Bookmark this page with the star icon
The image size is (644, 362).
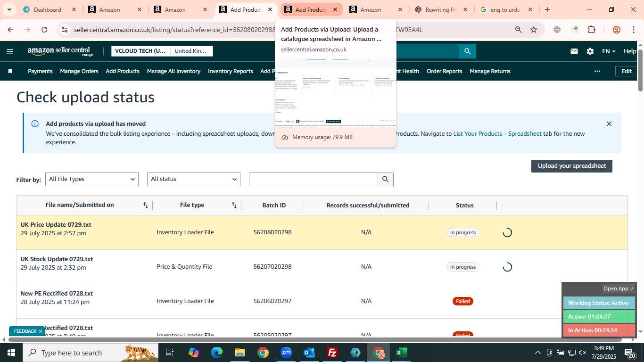(x=534, y=30)
